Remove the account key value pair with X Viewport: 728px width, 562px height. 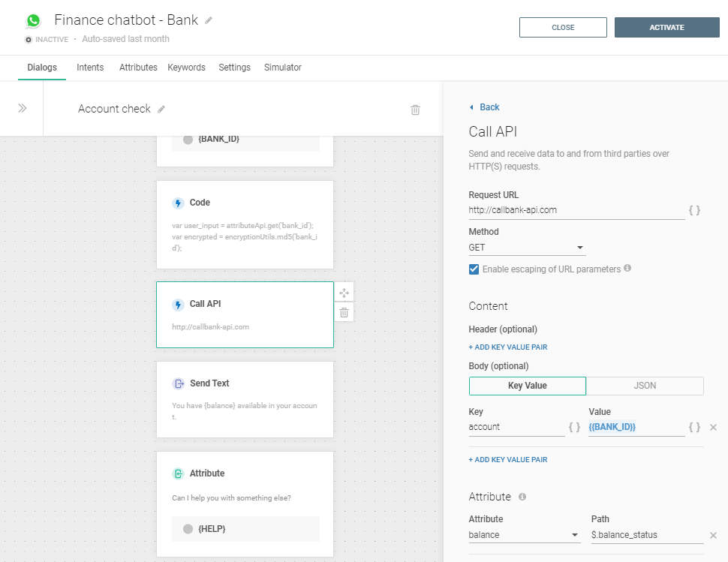(x=713, y=427)
